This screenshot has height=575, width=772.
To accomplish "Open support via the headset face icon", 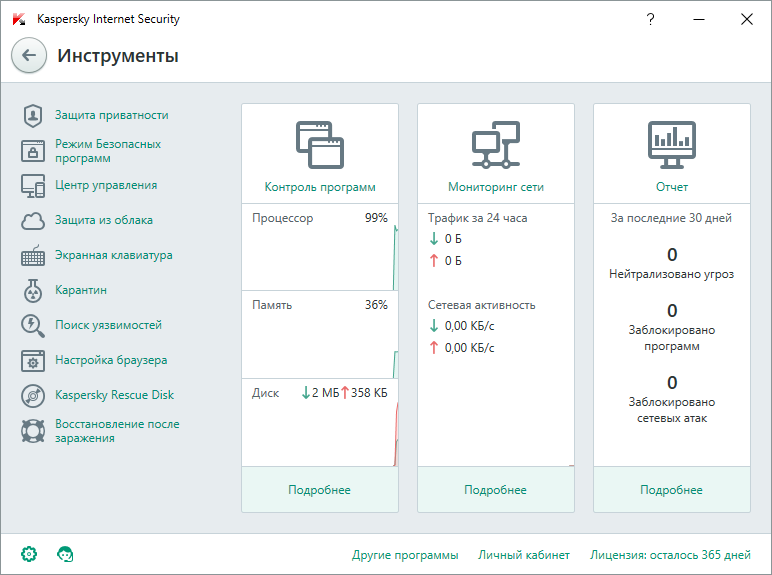I will coord(65,554).
